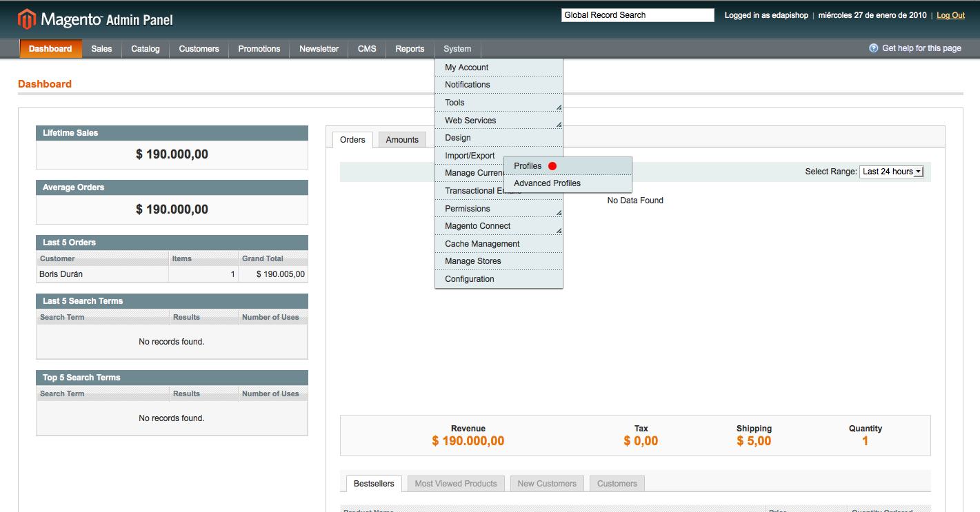Open the Sales menu

pyautogui.click(x=101, y=49)
